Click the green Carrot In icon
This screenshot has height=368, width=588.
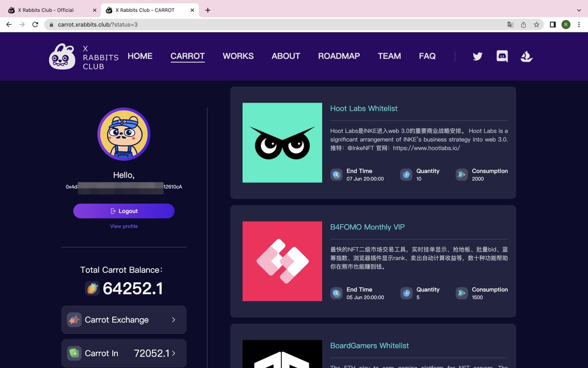(74, 353)
